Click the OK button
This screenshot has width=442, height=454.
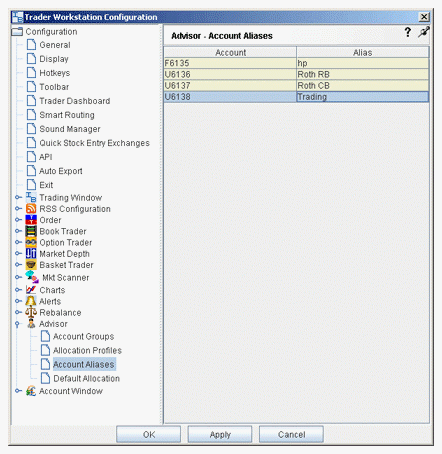point(149,434)
